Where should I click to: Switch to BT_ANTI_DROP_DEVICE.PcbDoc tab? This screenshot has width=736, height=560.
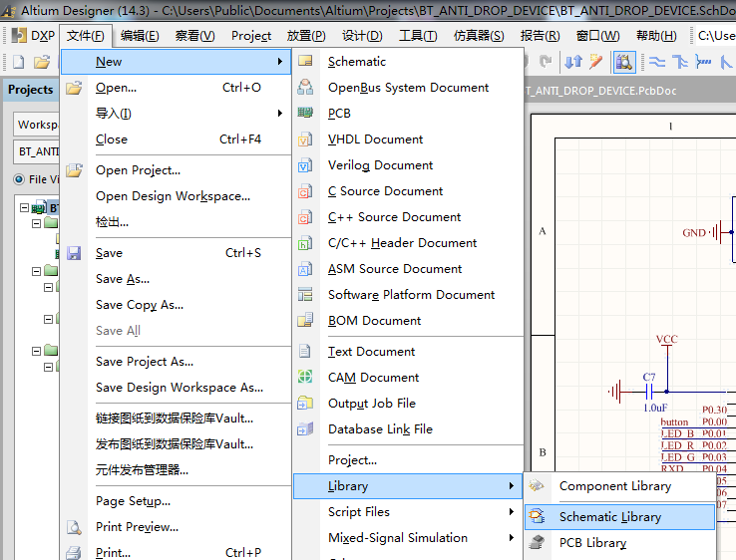click(x=601, y=91)
